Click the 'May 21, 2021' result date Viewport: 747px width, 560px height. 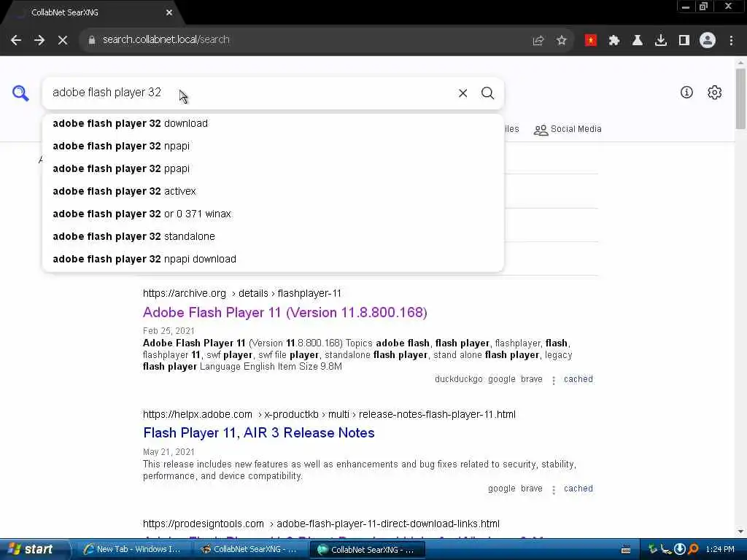(x=169, y=452)
